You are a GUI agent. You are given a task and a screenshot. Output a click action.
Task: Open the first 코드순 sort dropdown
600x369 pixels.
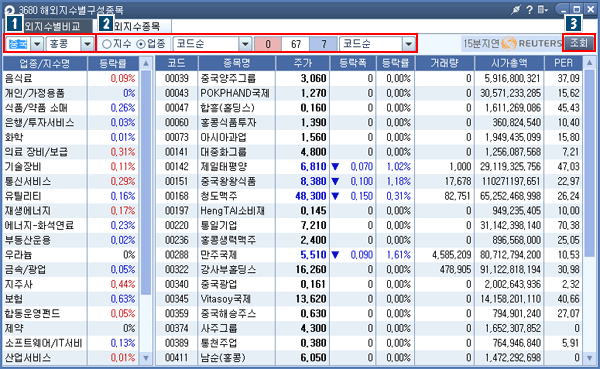245,44
